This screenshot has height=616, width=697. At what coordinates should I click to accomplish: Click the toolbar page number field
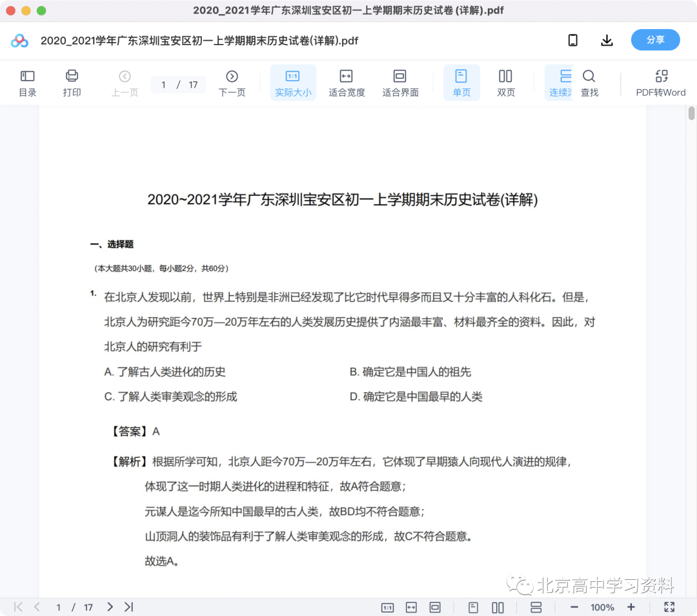164,84
